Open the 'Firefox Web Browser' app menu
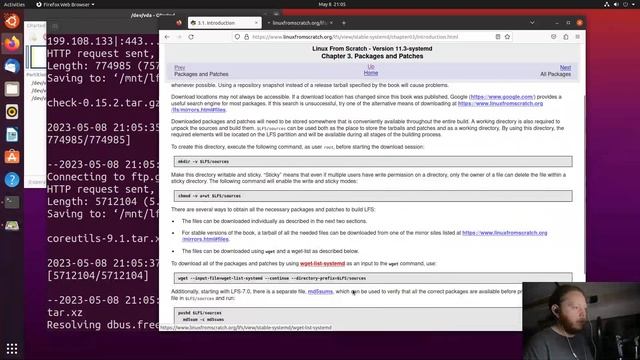640x360 pixels. (x=65, y=4)
